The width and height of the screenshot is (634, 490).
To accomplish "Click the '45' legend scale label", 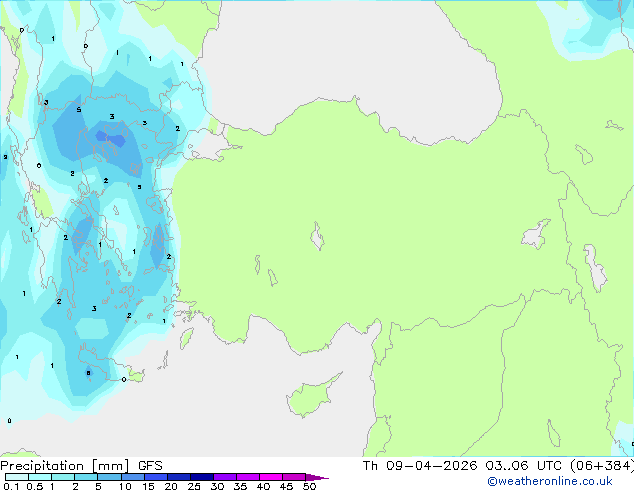I will (x=286, y=486).
